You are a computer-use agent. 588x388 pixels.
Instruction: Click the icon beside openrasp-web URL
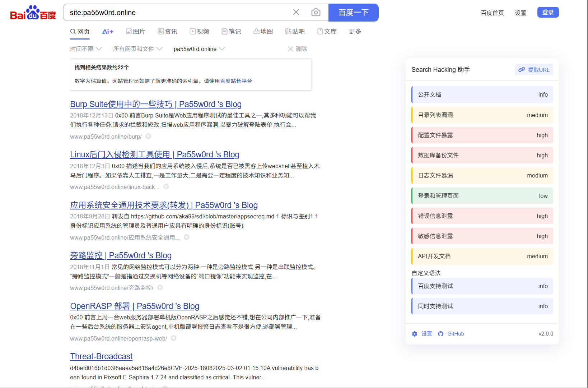click(x=174, y=338)
